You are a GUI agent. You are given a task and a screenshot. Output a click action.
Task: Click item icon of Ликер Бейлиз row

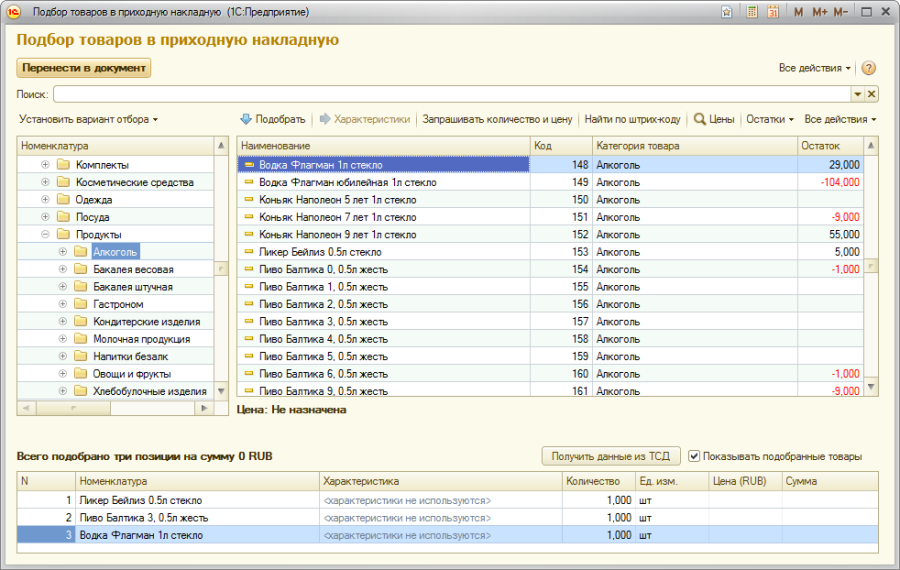249,252
